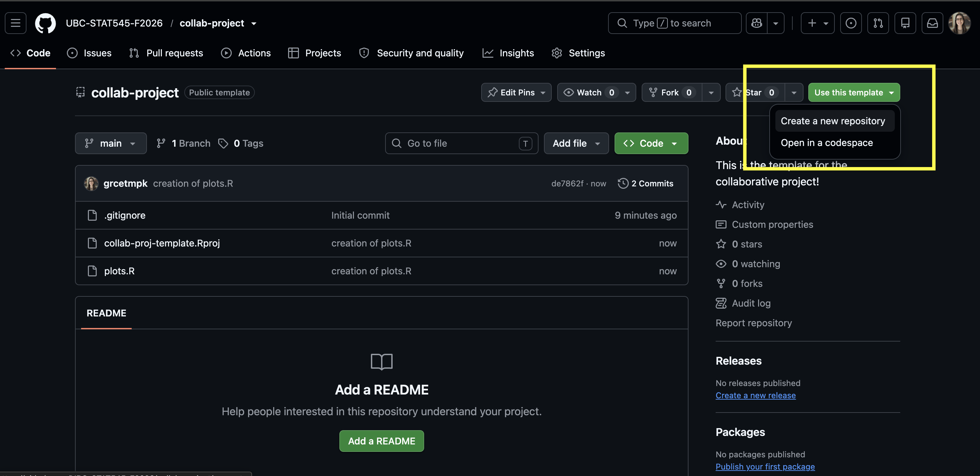Image resolution: width=980 pixels, height=476 pixels.
Task: Switch to the Projects tab
Action: pyautogui.click(x=315, y=53)
